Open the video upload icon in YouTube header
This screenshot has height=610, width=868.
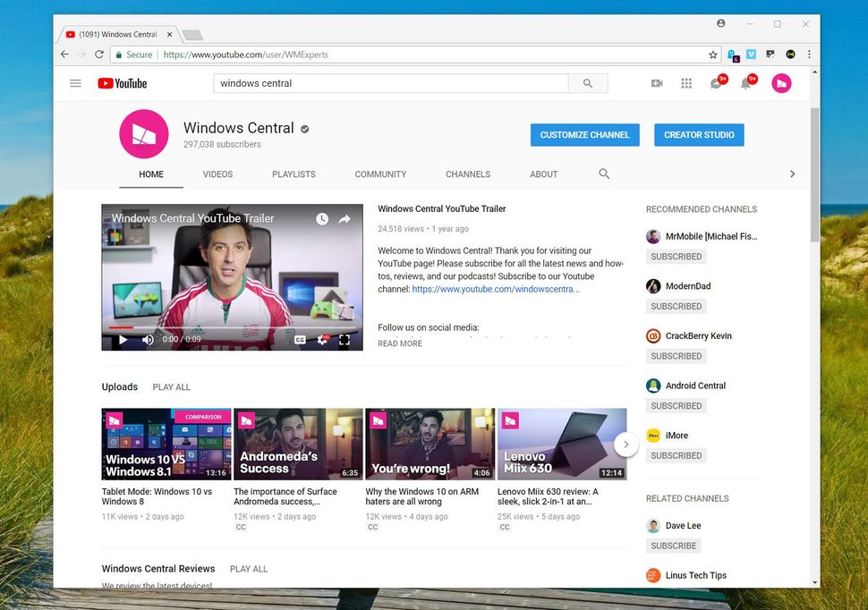pyautogui.click(x=656, y=82)
